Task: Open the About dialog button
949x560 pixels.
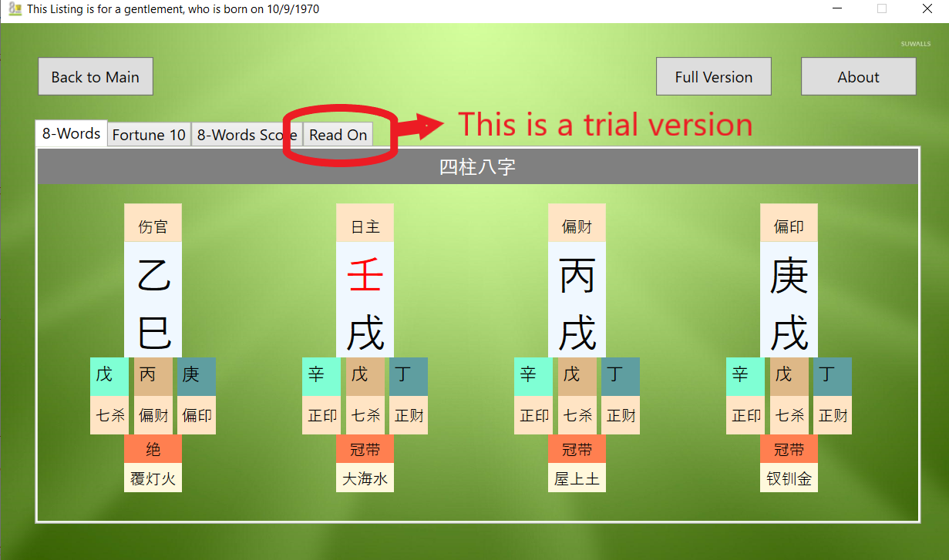Action: pyautogui.click(x=858, y=76)
